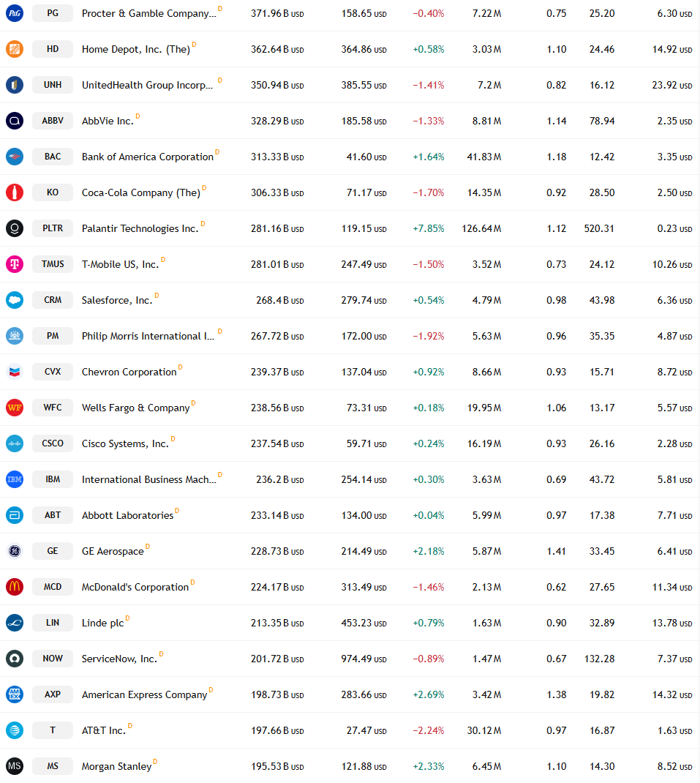Open the HD ticker symbol

coord(53,49)
